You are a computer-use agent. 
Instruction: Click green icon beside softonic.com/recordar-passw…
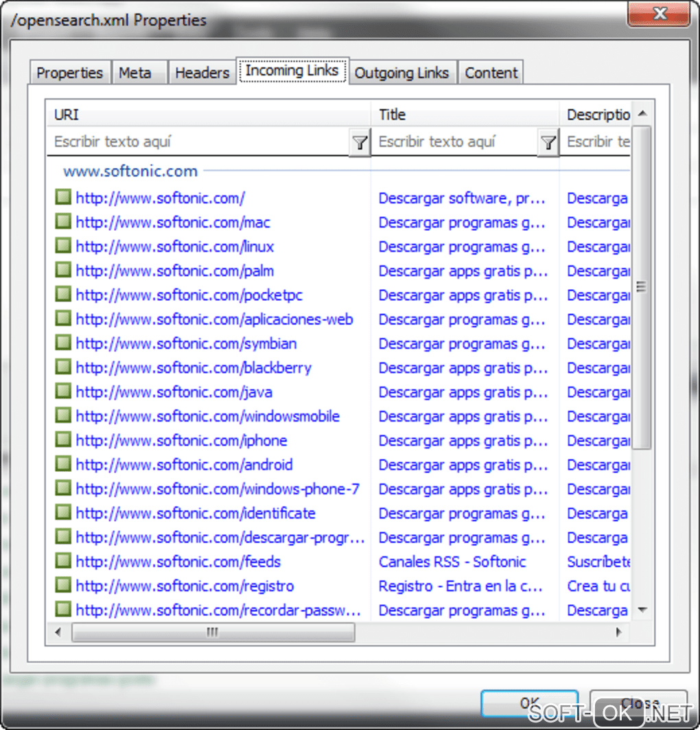coord(62,609)
